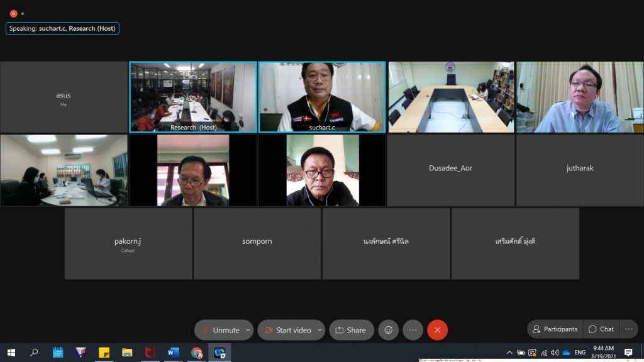Open the reactions smiley icon
644x362 pixels.
[x=389, y=330]
